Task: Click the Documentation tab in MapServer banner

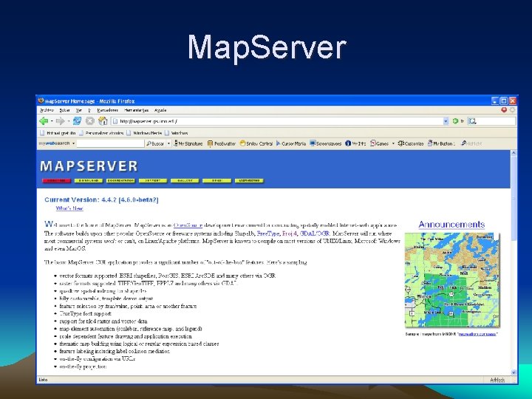Action: (120, 180)
